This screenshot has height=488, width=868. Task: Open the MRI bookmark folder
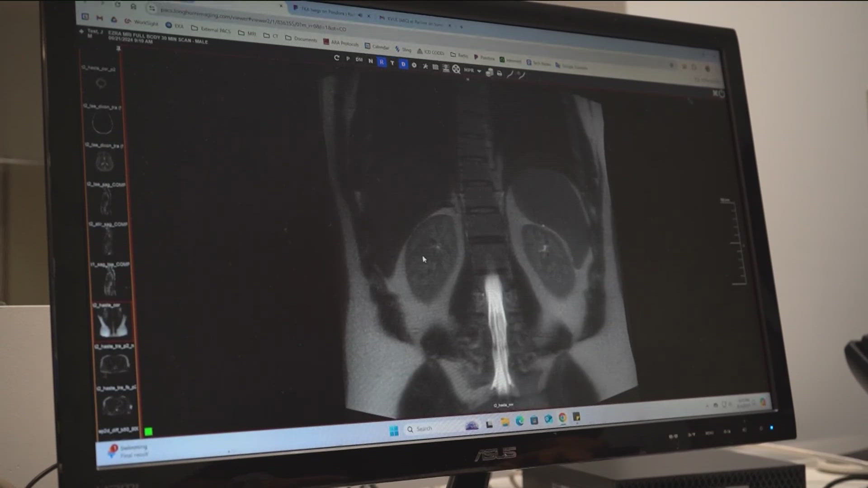click(247, 33)
